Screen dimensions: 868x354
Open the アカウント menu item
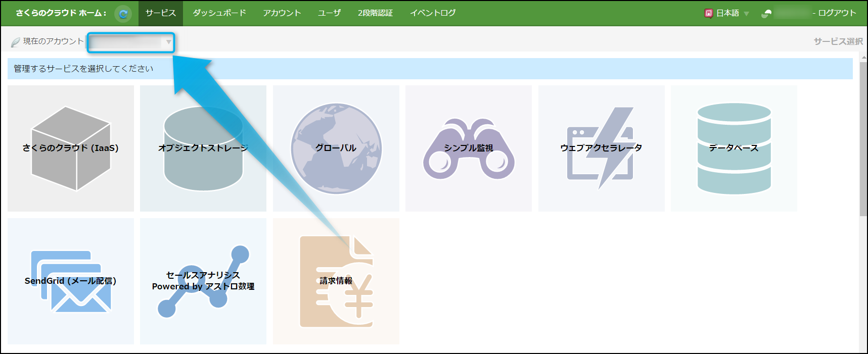tap(282, 13)
